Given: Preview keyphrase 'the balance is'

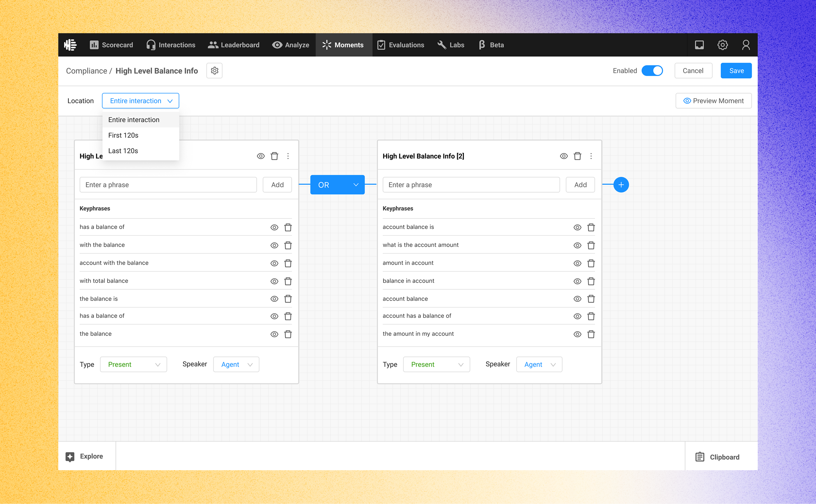Looking at the screenshot, I should click(x=274, y=299).
